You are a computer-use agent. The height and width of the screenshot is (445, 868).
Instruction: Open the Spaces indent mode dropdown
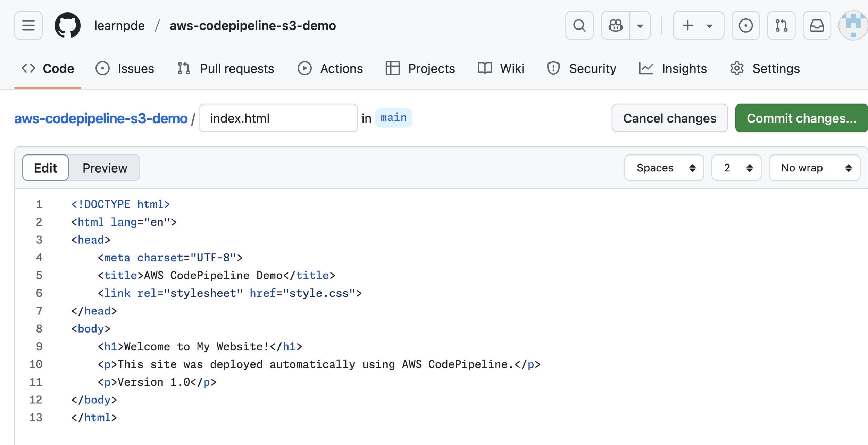coord(664,168)
